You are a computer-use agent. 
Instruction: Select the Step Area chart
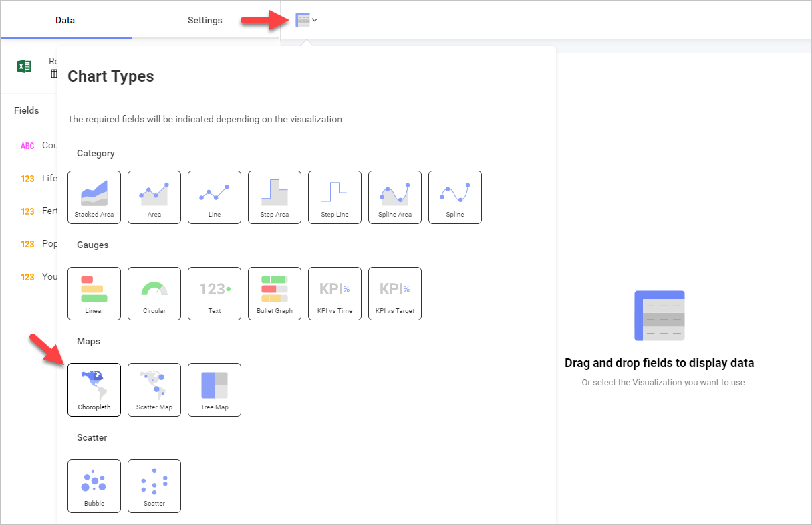click(x=275, y=197)
